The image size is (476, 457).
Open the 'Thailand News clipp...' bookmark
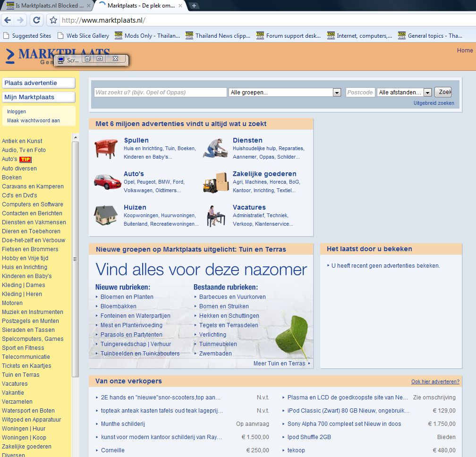point(218,36)
